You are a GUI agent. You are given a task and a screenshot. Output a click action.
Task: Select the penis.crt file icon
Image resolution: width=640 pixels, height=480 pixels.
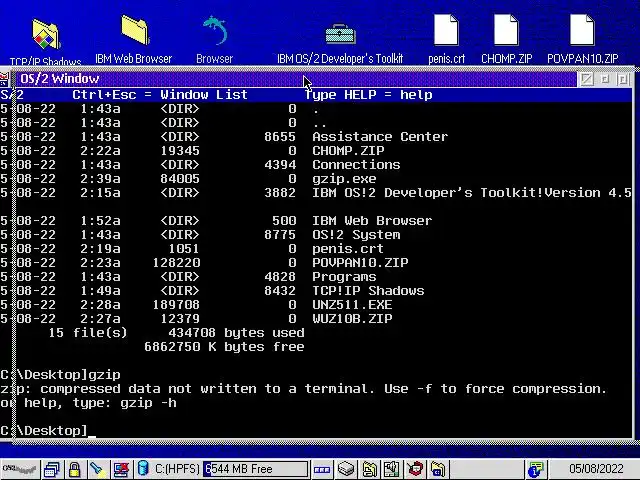[x=446, y=30]
